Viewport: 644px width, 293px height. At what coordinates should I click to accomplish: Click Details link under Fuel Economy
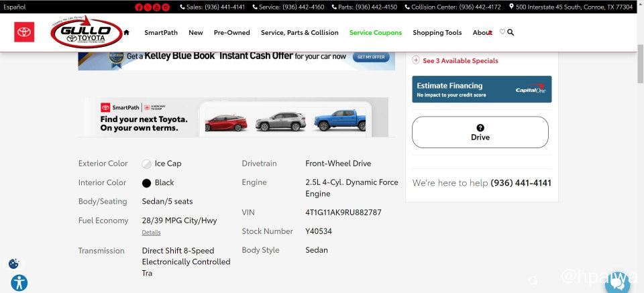click(151, 233)
